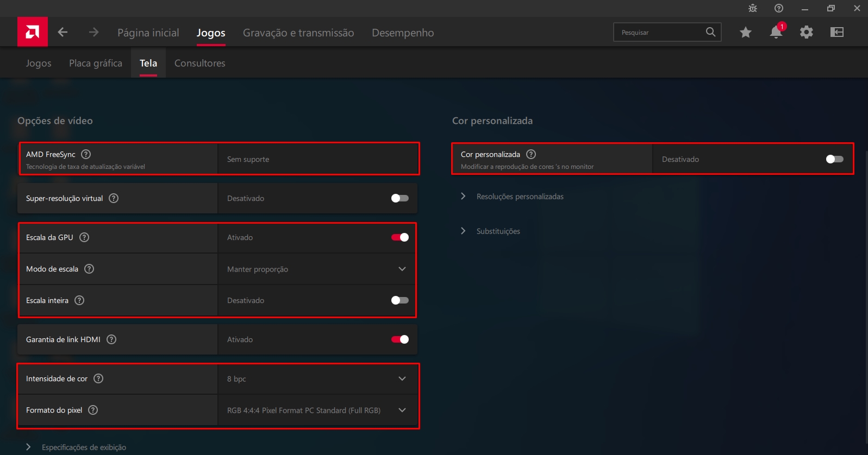Viewport: 868px width, 455px height.
Task: Click the 'Sem suporte' FreeSync status
Action: click(248, 159)
